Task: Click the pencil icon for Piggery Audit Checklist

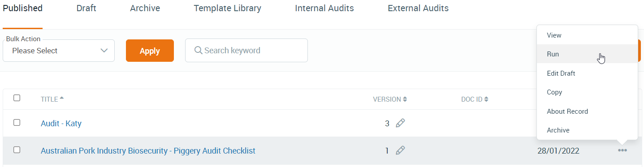Action: (x=400, y=151)
